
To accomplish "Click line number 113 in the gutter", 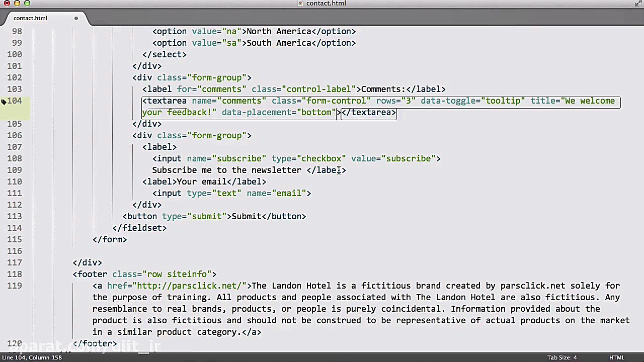I will (x=15, y=216).
